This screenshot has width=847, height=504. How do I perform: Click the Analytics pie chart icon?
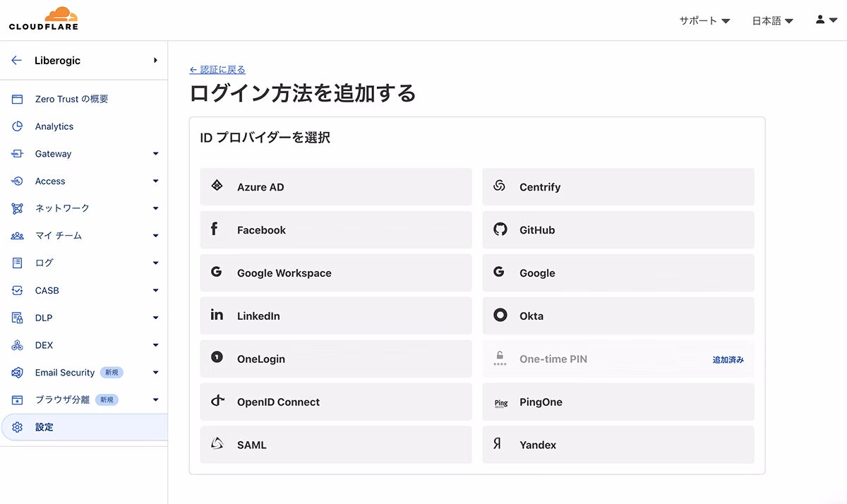18,126
